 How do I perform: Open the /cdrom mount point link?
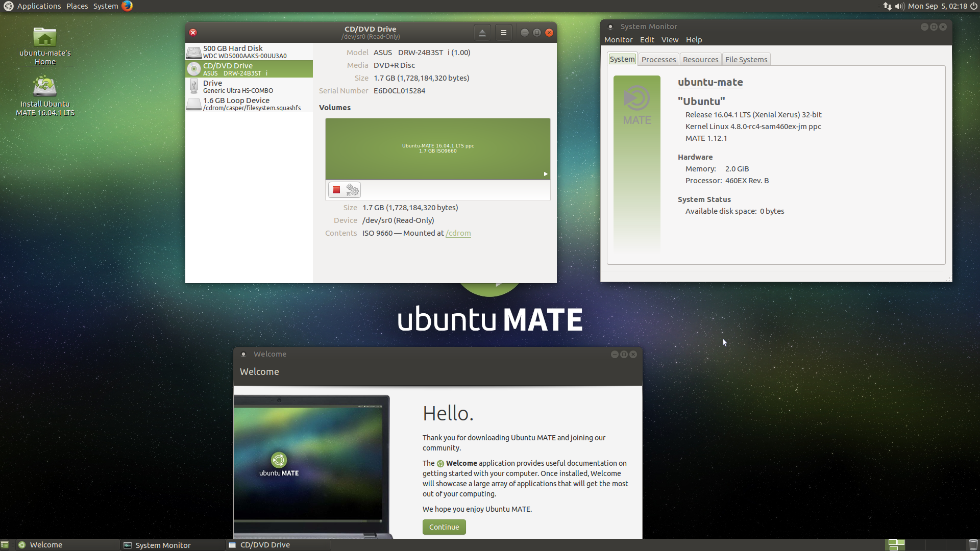[x=458, y=233]
